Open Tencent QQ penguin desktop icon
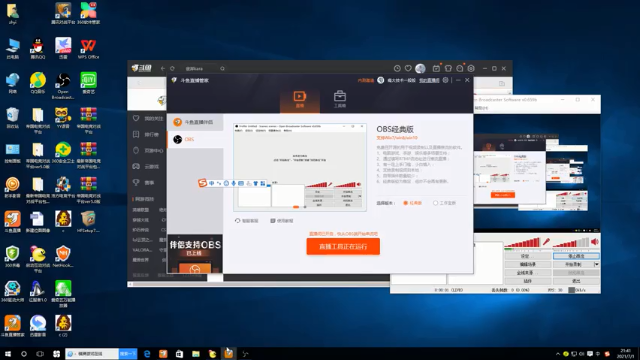The height and width of the screenshot is (360, 640). click(x=38, y=49)
